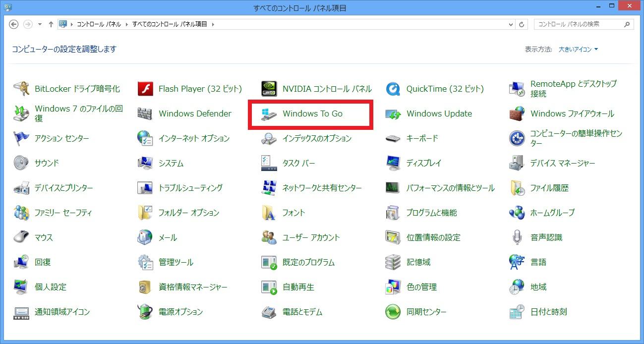
Task: Click the ホームグループ icon
Action: 517,213
